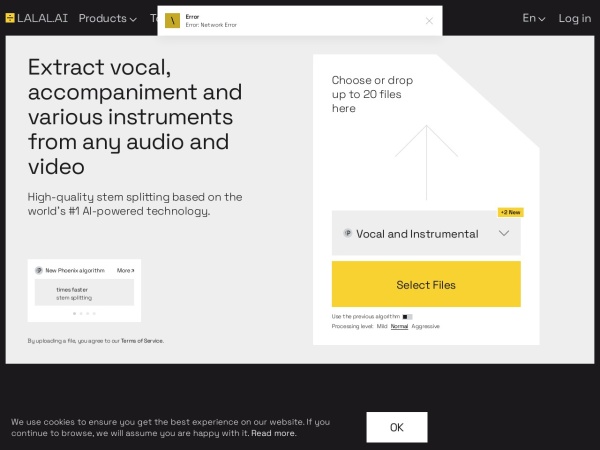Click the Select Files button
Screen dimensions: 600x450
click(x=426, y=284)
